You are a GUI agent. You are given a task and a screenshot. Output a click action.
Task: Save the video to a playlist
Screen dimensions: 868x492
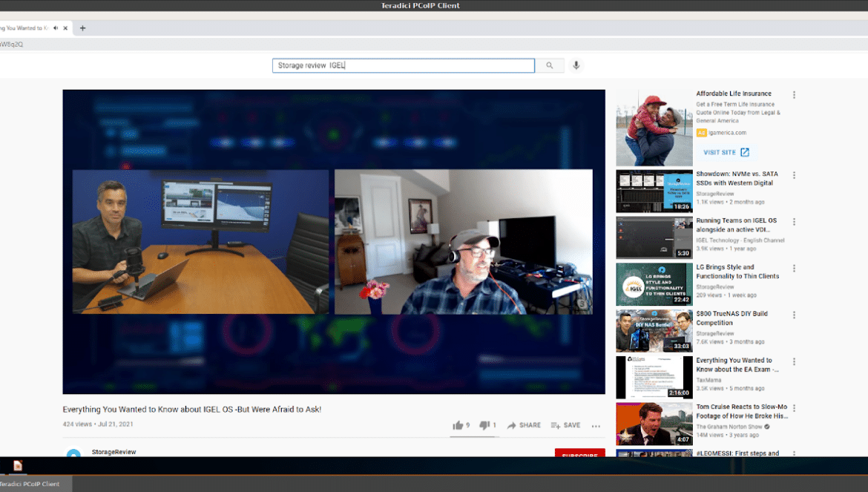click(x=565, y=425)
